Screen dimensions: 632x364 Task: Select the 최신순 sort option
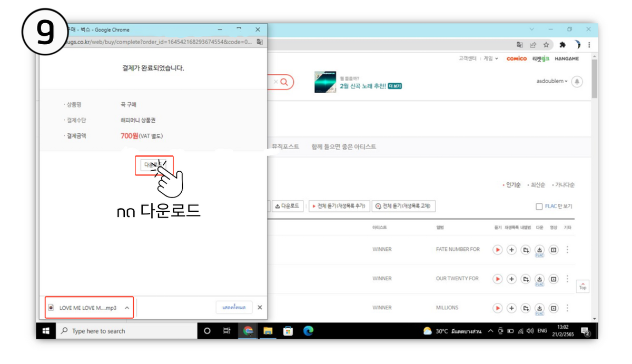pyautogui.click(x=537, y=185)
